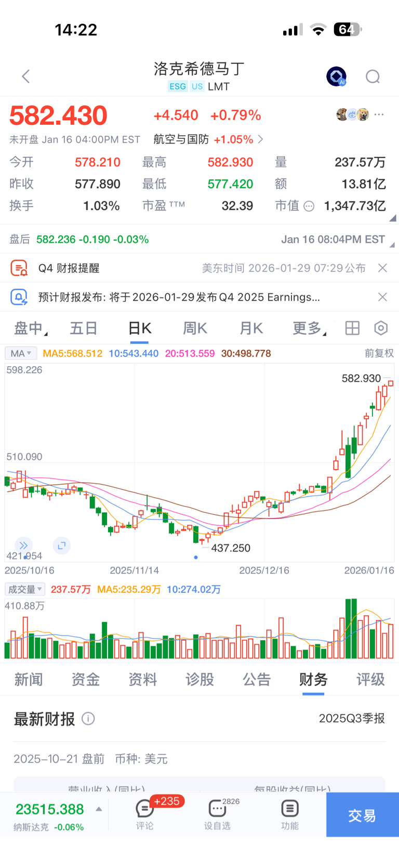Tap the US market tag

(x=197, y=86)
